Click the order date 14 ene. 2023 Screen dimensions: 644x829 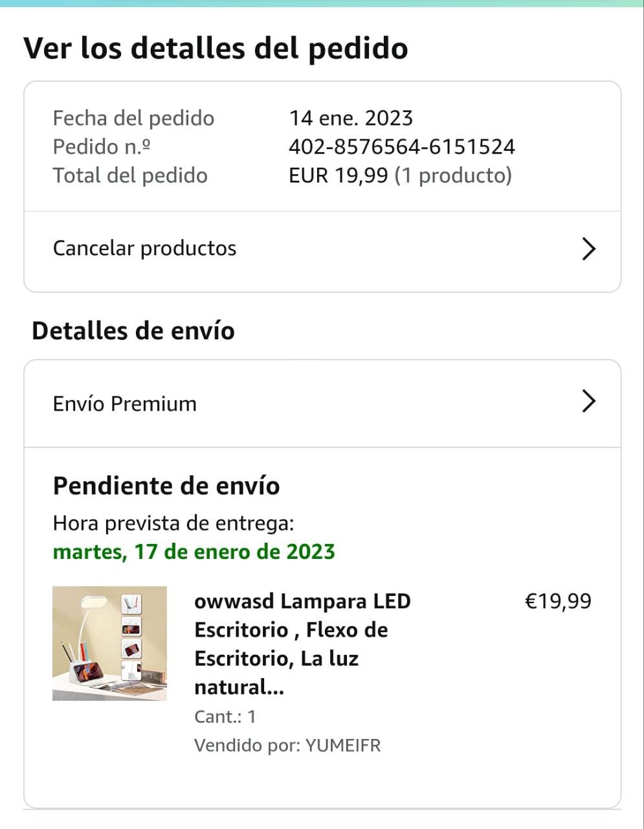click(350, 118)
